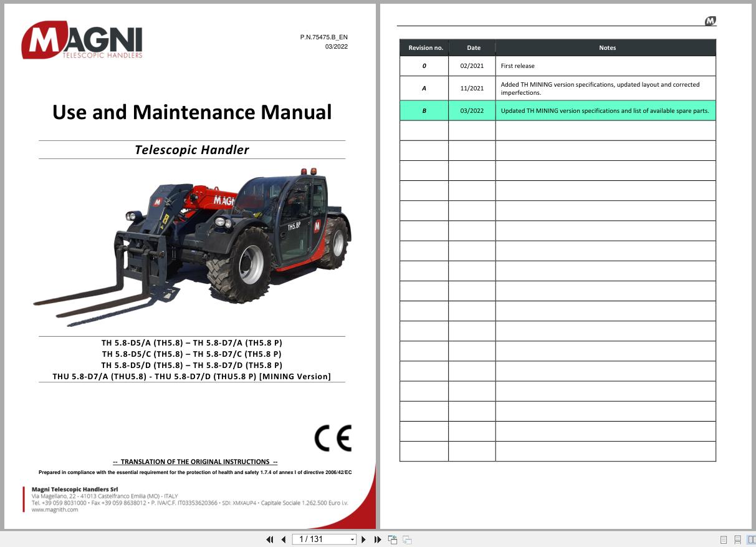The height and width of the screenshot is (547, 756).
Task: Click the highlighted date 03/2022 in table
Action: (x=472, y=111)
